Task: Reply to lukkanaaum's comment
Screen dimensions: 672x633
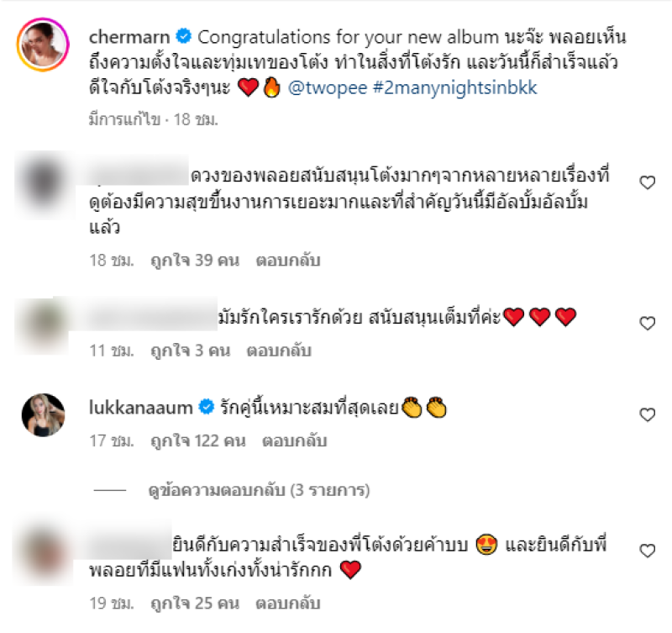Action: [x=295, y=440]
